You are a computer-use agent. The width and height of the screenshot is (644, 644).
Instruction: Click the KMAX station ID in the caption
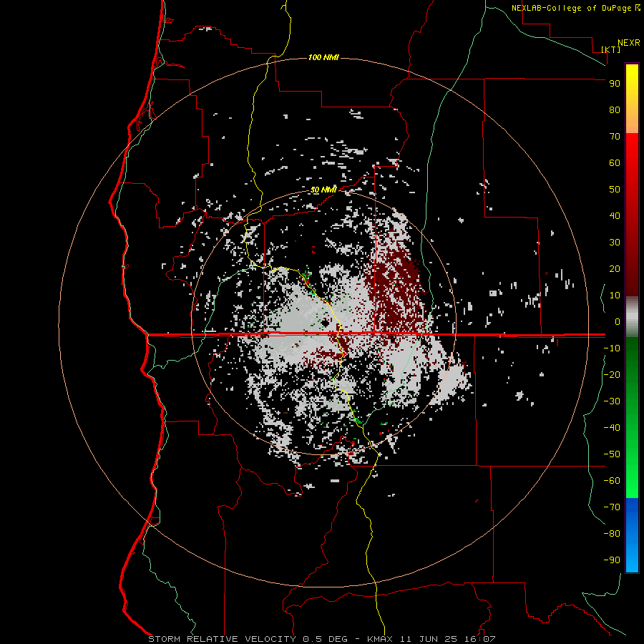380,639
